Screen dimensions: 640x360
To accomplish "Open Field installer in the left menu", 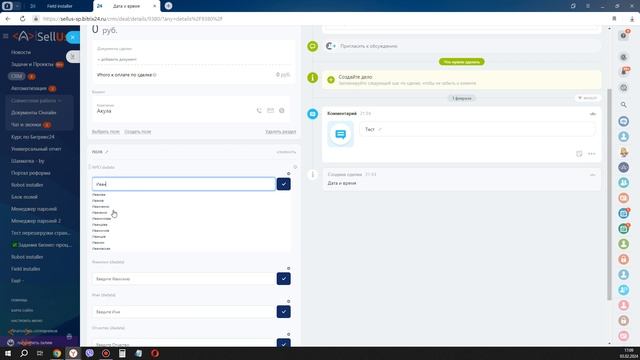I will (x=25, y=269).
